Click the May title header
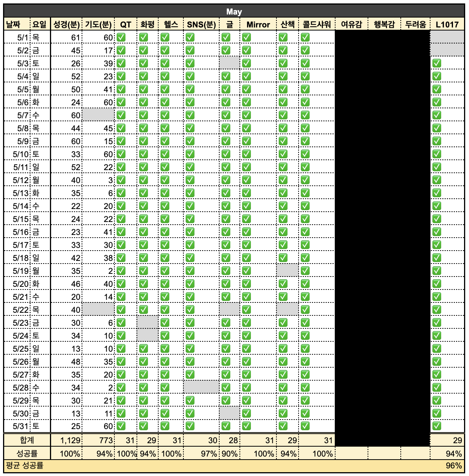This screenshot has width=469, height=476. click(x=234, y=11)
